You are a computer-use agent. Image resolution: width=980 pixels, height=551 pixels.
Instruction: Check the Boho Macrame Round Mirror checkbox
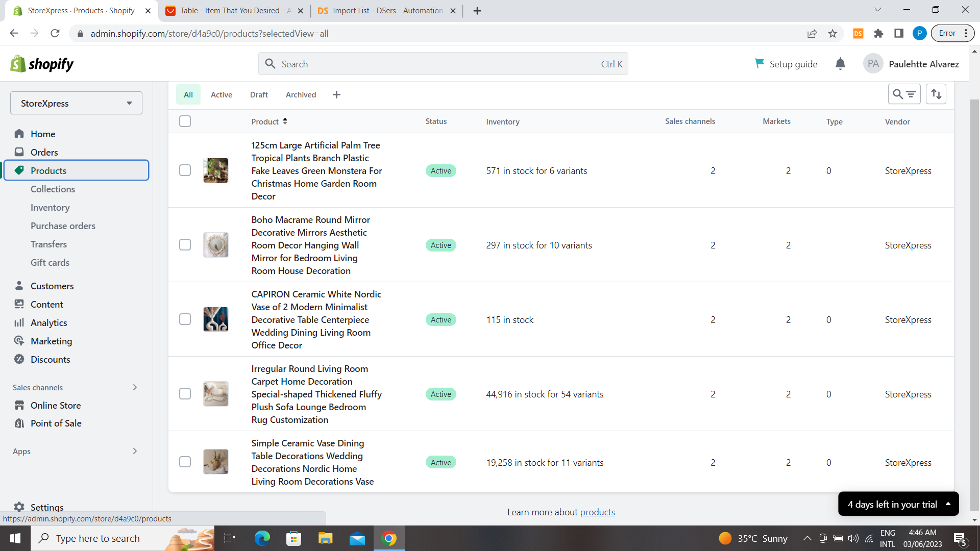pyautogui.click(x=185, y=245)
